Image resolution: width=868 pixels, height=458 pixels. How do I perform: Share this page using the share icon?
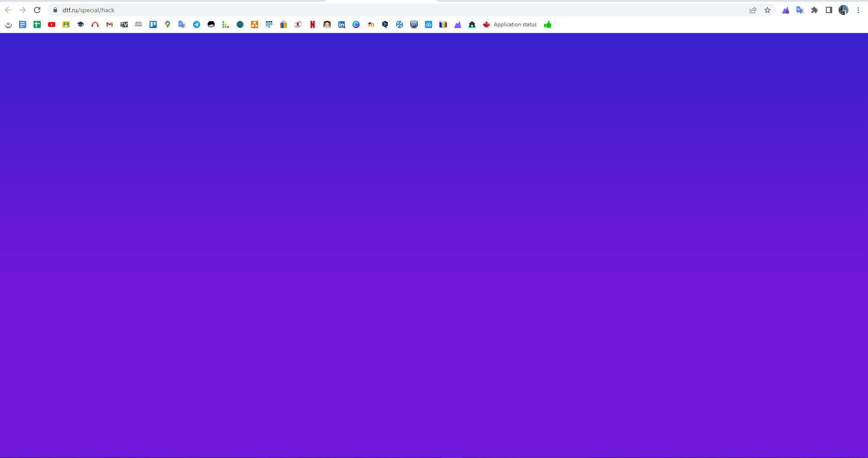[753, 10]
